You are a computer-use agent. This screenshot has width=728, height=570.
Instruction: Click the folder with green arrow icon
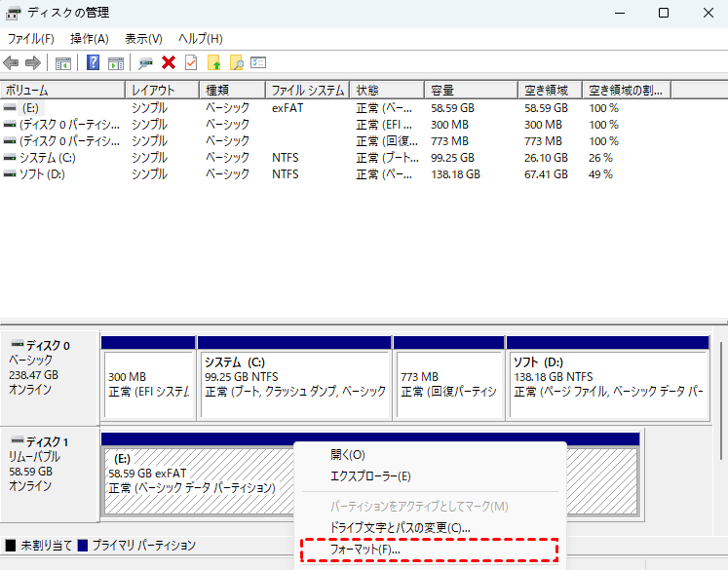(214, 63)
